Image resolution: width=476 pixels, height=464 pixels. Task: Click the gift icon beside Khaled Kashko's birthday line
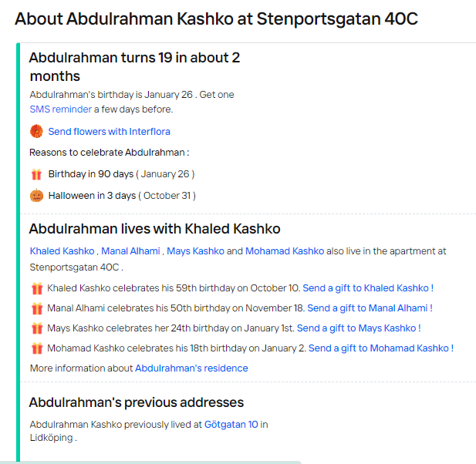(37, 288)
